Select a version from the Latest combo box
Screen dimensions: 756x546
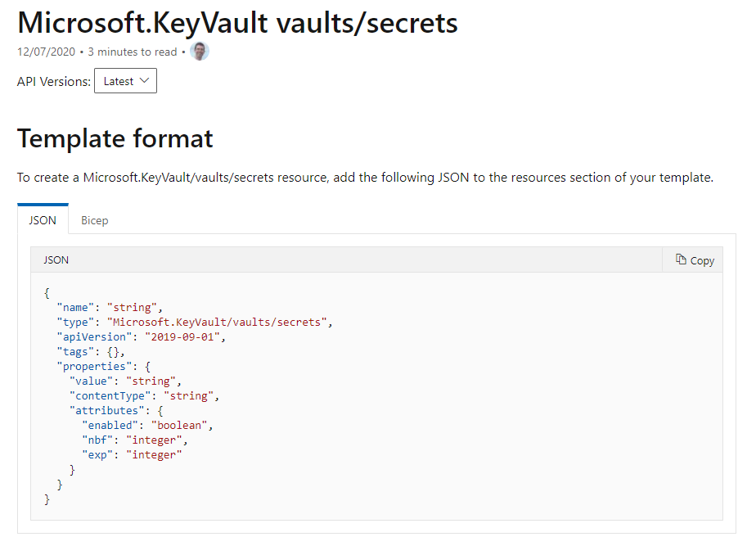coord(125,80)
